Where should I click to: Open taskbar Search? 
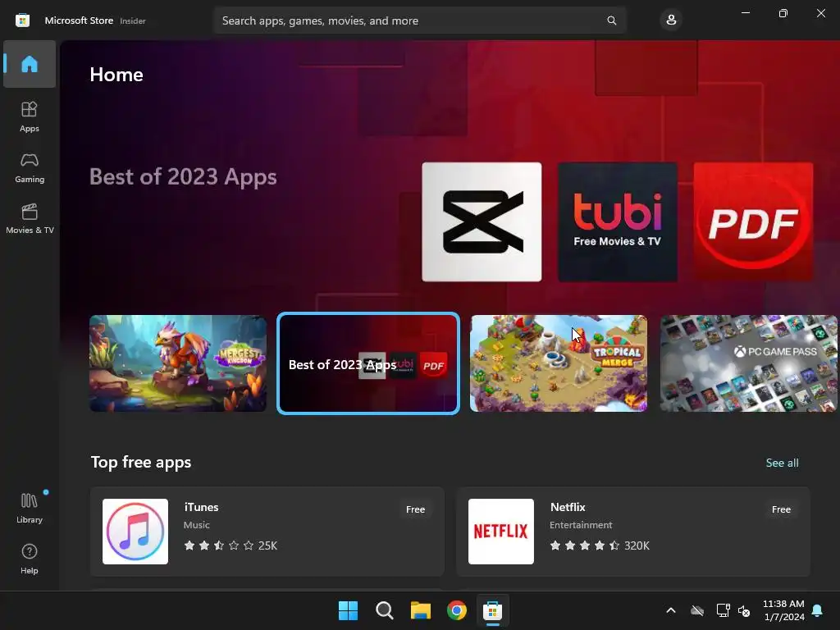pyautogui.click(x=384, y=610)
